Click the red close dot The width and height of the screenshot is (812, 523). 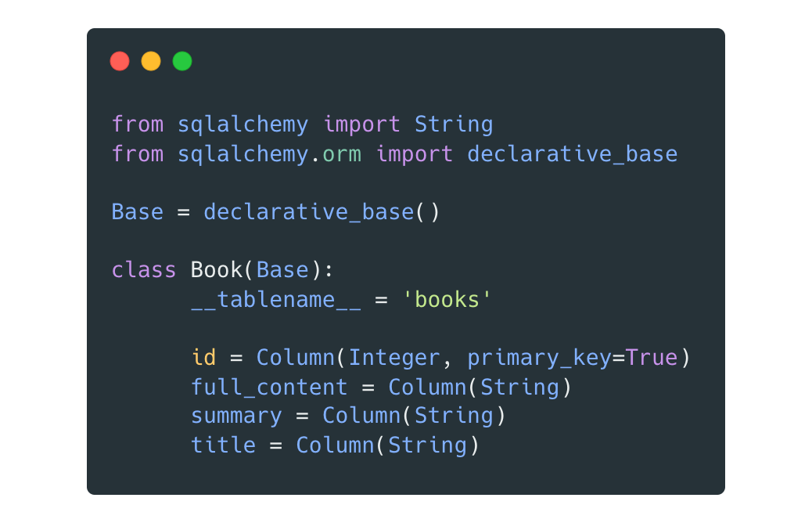click(120, 61)
